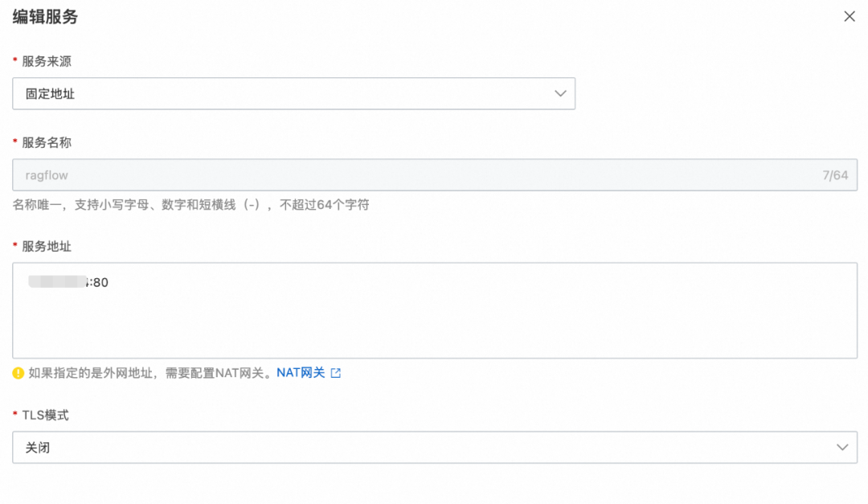Click the chevron icon on 服务来源 selector
The height and width of the screenshot is (504, 868).
tap(560, 93)
